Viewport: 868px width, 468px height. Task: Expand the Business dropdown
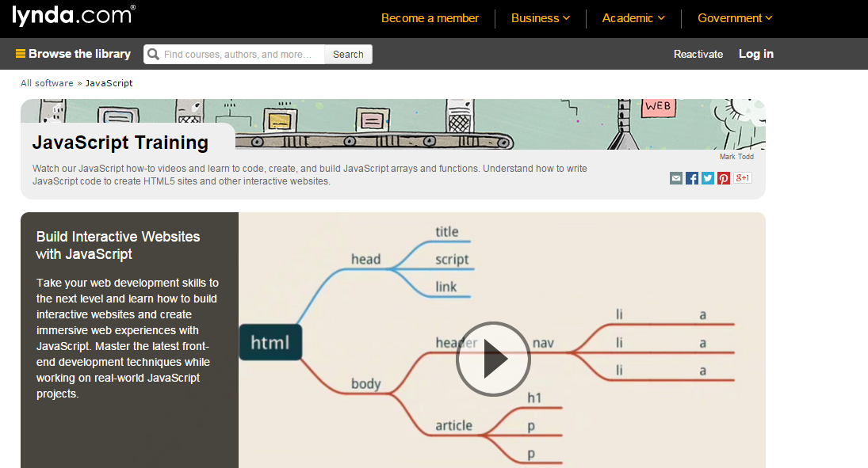(540, 18)
